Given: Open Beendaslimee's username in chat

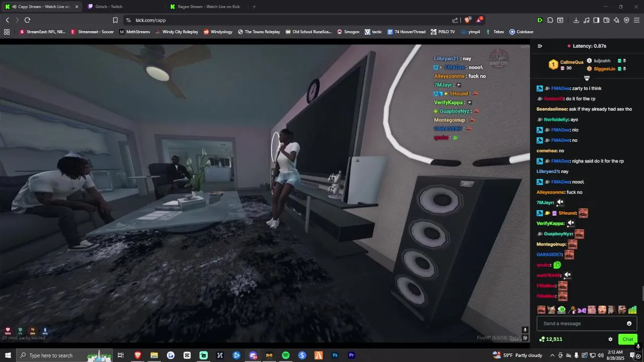Looking at the screenshot, I should point(552,109).
